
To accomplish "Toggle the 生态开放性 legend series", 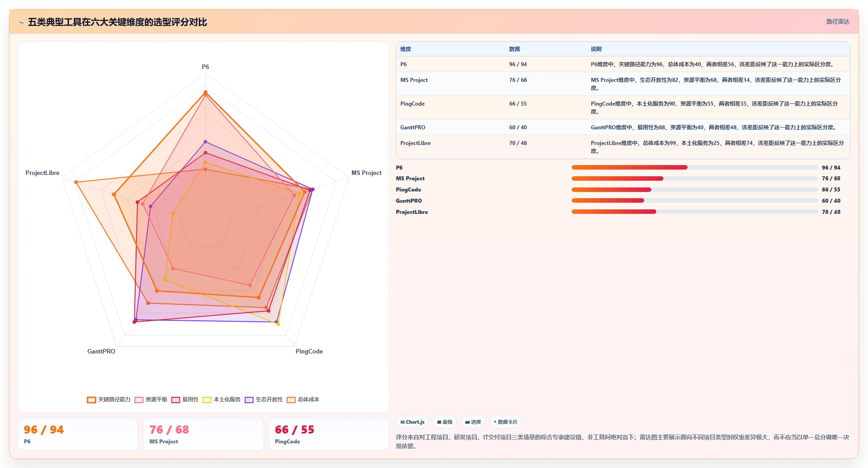I will [264, 400].
